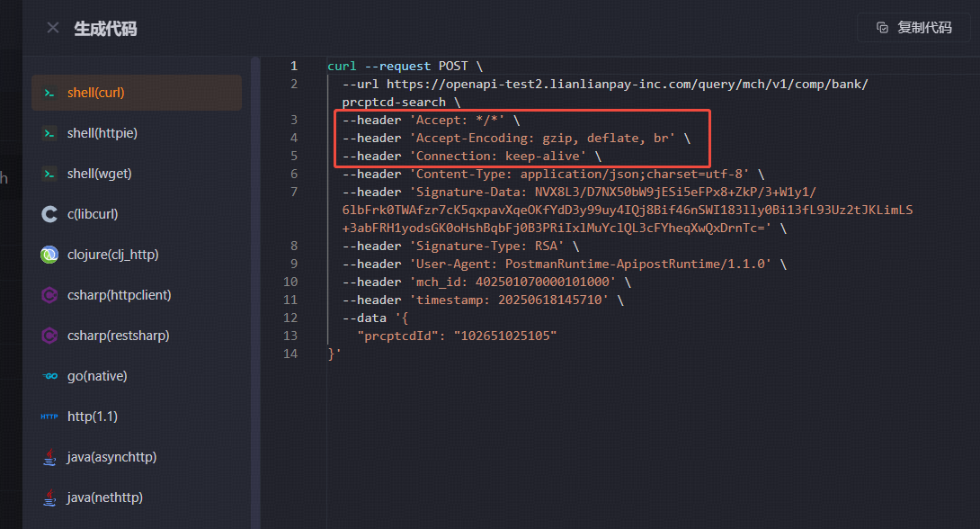Viewport: 980px width, 529px height.
Task: Click line number 7 in the gutter
Action: tap(294, 192)
